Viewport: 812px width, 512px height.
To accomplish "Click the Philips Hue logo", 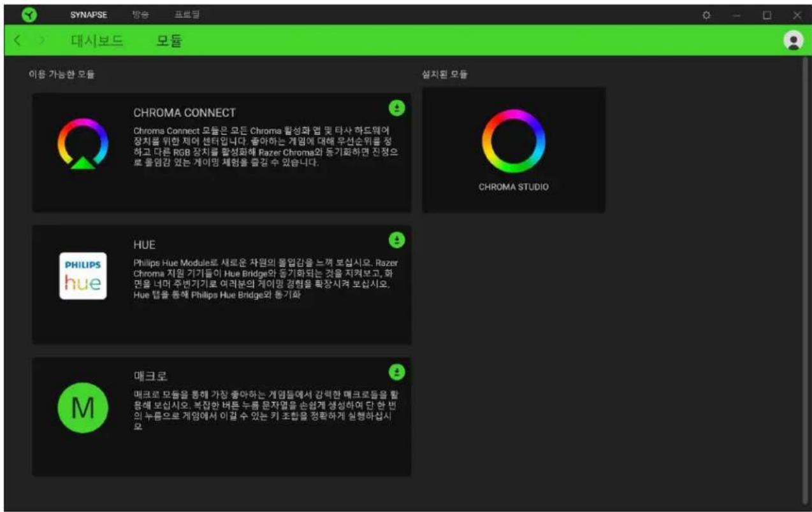I will pyautogui.click(x=83, y=276).
